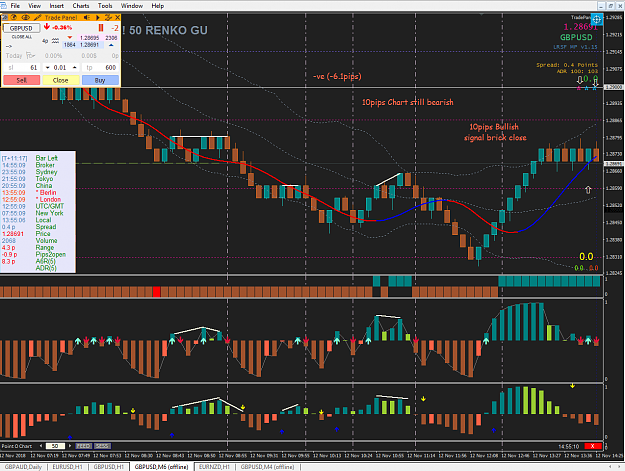Click the Point 0 Chart right arrow
This screenshot has width=625, height=471.
click(70, 446)
